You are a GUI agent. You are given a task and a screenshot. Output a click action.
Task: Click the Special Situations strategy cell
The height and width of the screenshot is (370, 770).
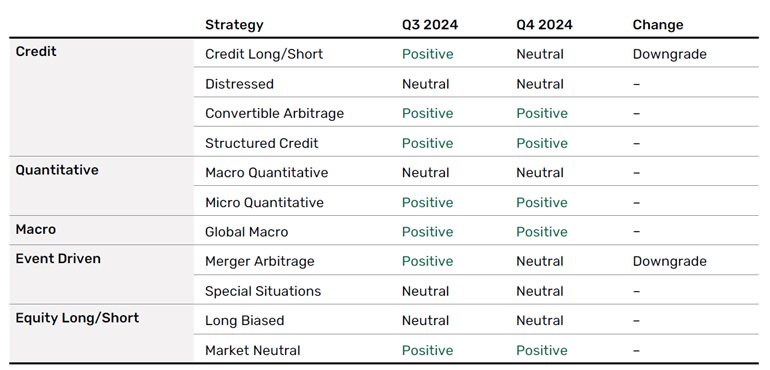click(x=263, y=291)
